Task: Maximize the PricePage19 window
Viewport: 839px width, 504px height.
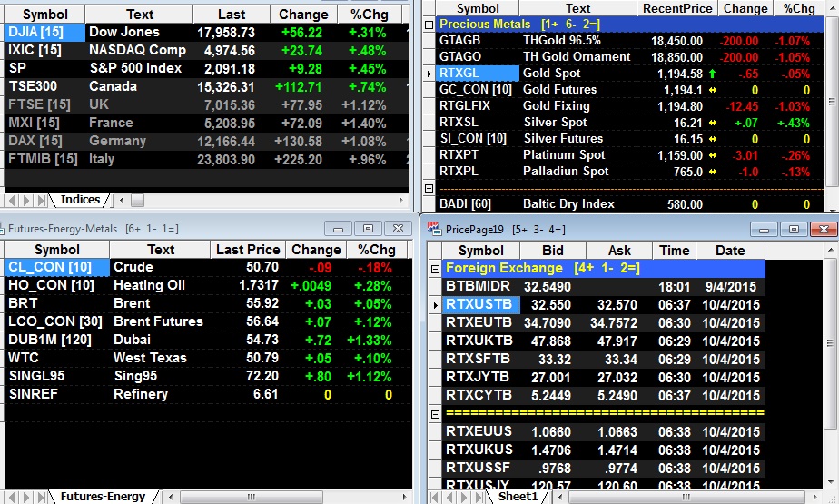Action: pyautogui.click(x=794, y=230)
